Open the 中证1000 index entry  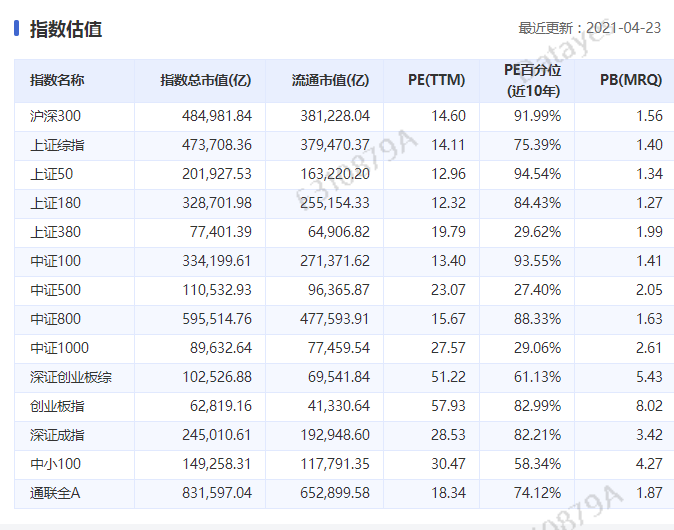pyautogui.click(x=58, y=348)
